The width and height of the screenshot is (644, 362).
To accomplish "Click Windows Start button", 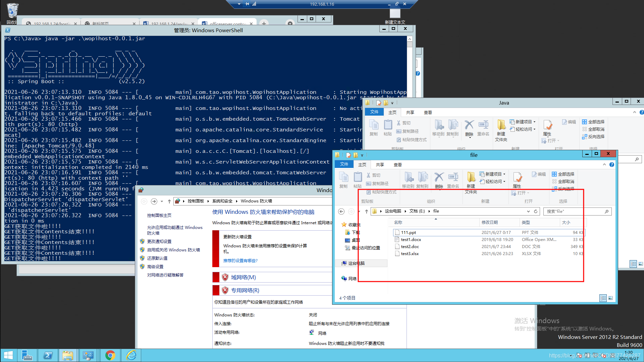I will coord(8,355).
